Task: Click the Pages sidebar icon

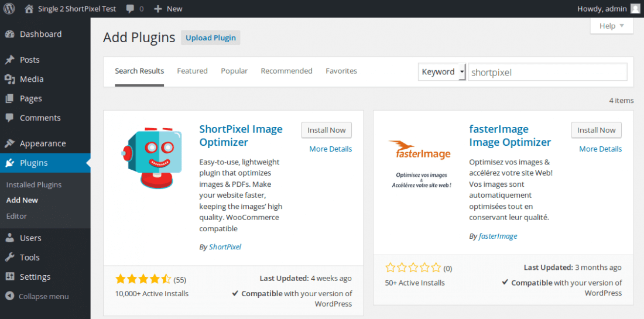Action: [10, 98]
